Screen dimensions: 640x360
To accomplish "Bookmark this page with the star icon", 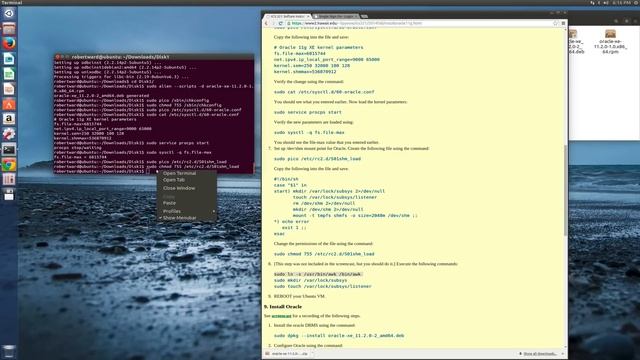I will point(555,23).
